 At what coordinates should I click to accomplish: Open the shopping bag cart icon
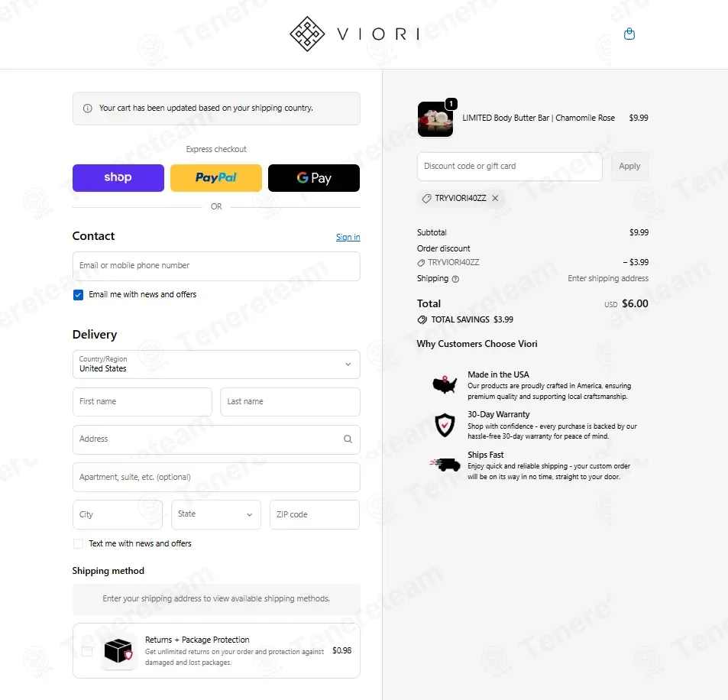(629, 34)
